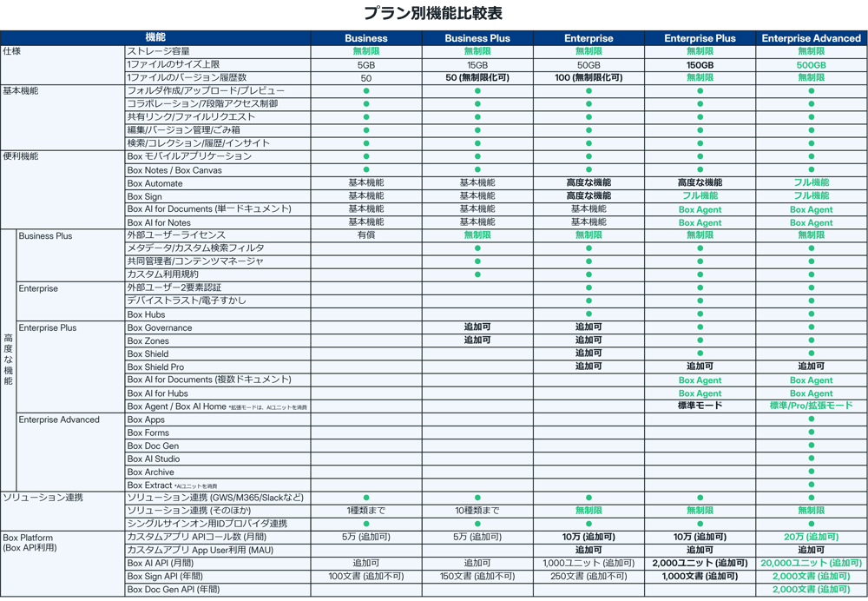
Task: Select the ストレージ容量 row label
Action: pos(158,51)
